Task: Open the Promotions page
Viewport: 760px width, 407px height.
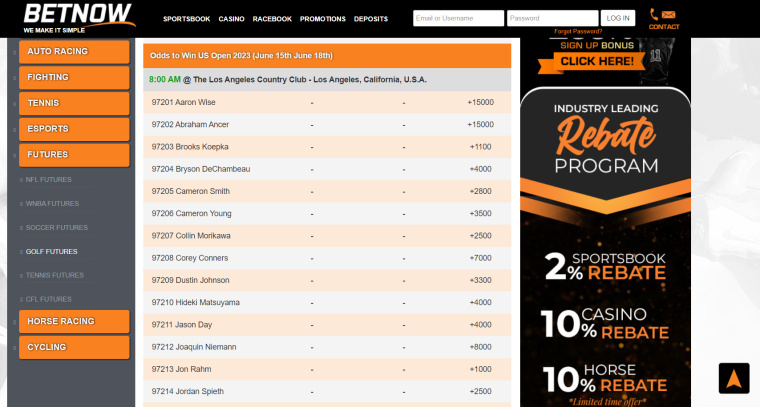Action: [x=322, y=19]
